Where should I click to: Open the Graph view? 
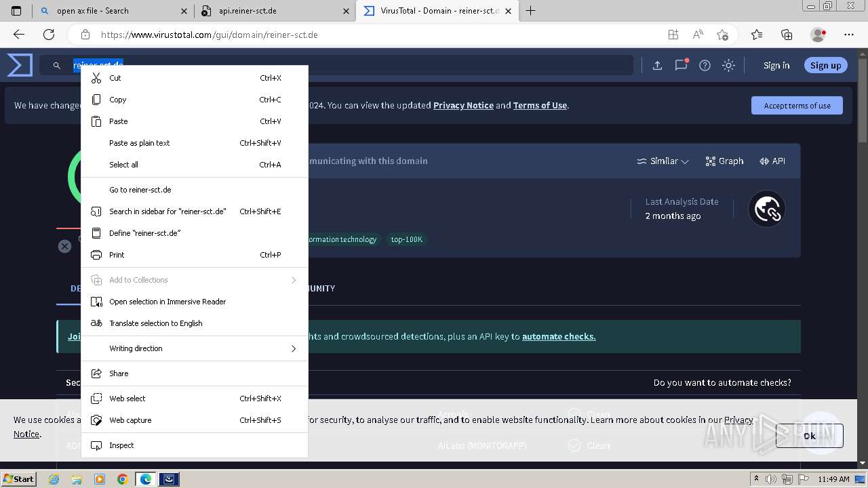pyautogui.click(x=724, y=161)
